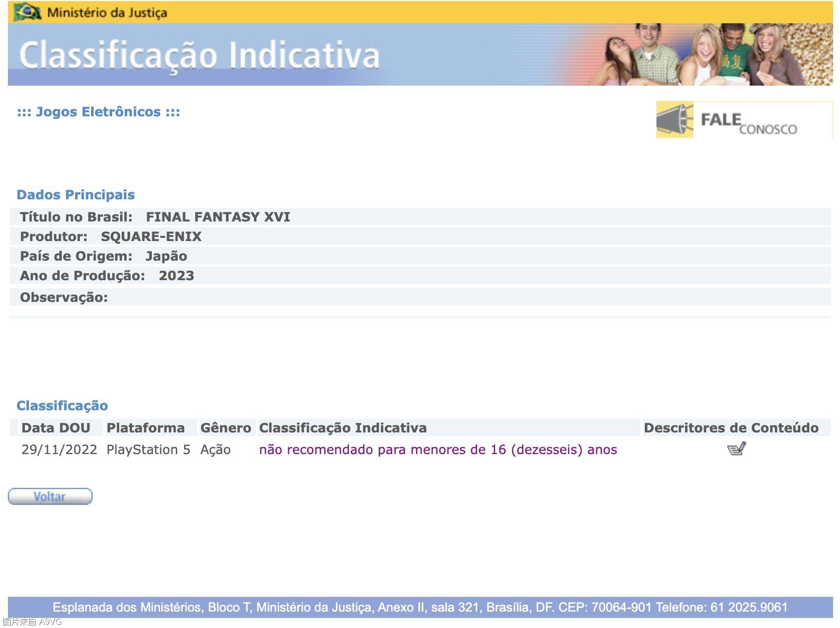Select the producer SQUARE-ENIX text
This screenshot has height=628, width=840.
pos(151,237)
